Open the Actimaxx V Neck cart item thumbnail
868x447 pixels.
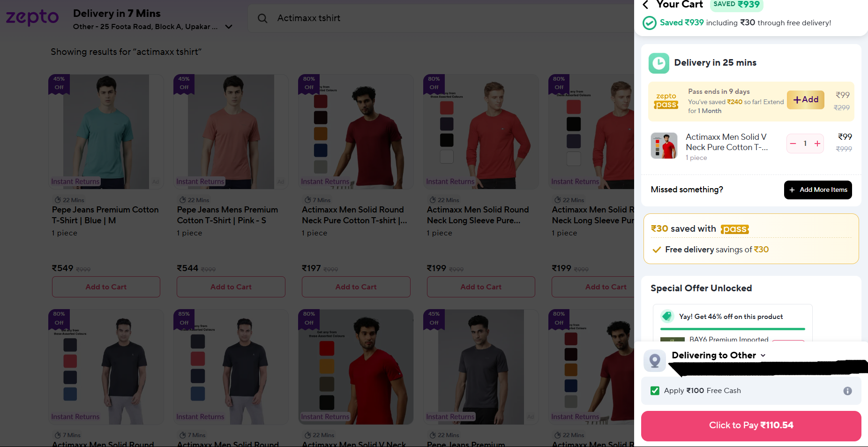pyautogui.click(x=664, y=146)
